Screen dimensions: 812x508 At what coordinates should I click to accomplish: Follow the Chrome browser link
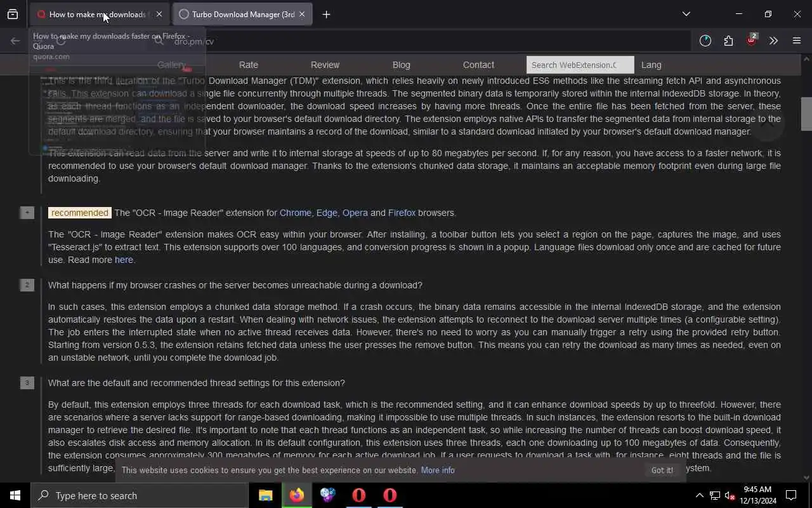296,213
